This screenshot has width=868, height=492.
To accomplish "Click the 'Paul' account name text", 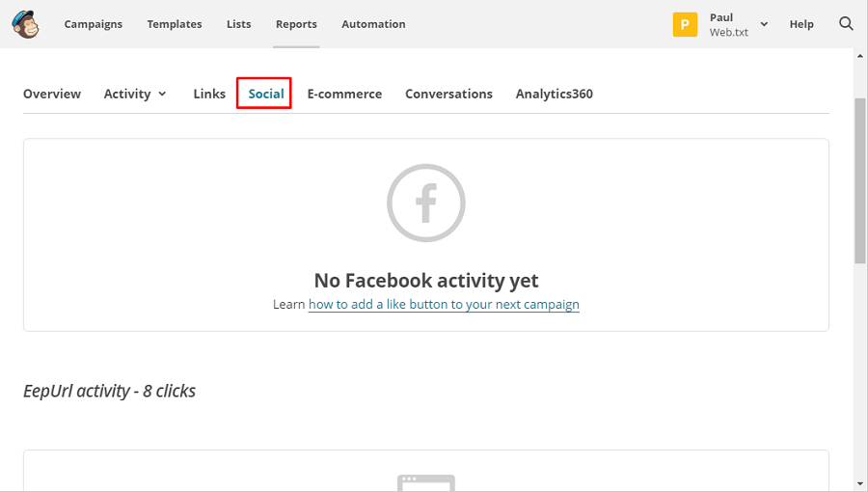I will point(721,17).
